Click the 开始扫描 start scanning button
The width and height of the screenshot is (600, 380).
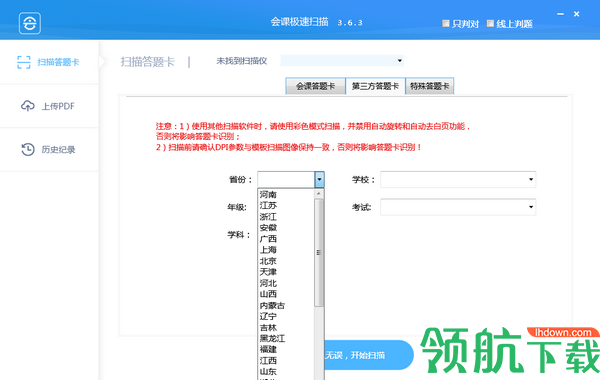click(x=368, y=355)
